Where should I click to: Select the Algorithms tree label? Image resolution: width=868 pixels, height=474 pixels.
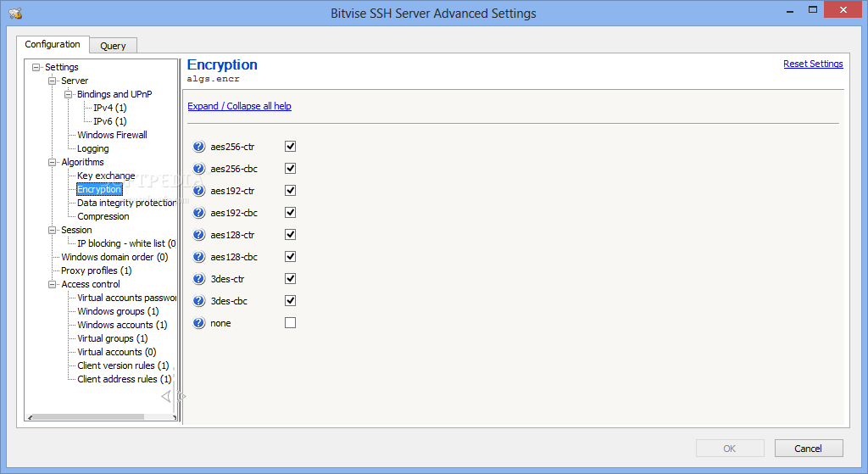[x=82, y=162]
